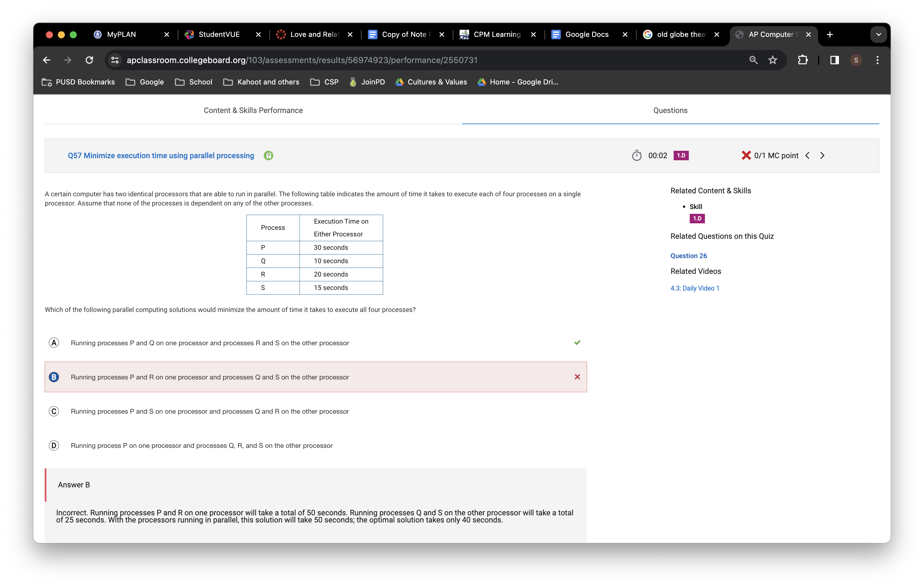Expand the tab search dropdown arrow
The width and height of the screenshot is (924, 587).
[878, 34]
